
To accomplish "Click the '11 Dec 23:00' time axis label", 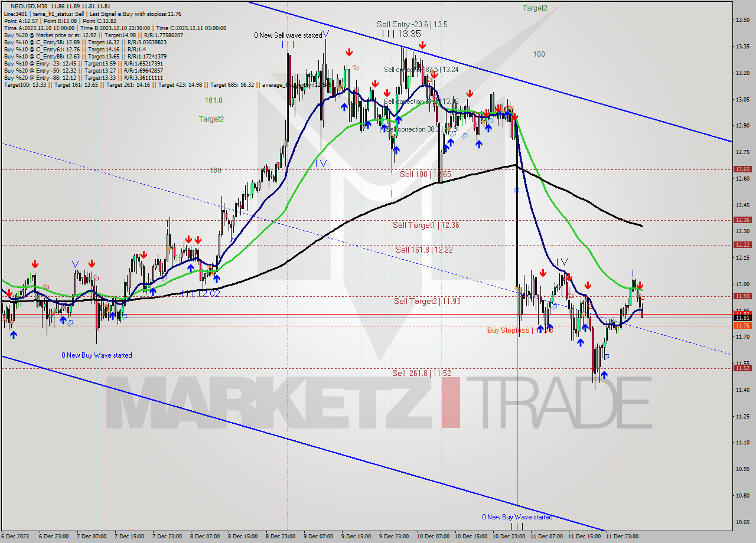I will [x=623, y=537].
